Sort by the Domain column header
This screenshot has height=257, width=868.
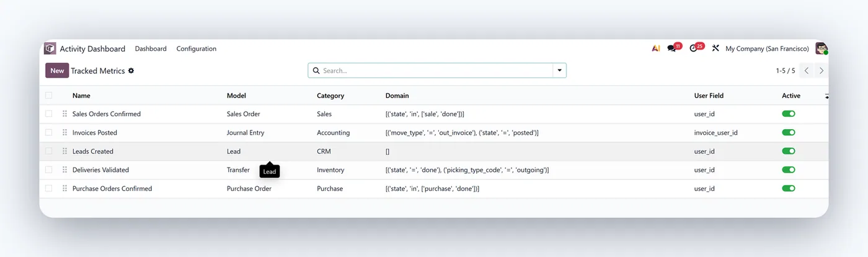click(397, 96)
